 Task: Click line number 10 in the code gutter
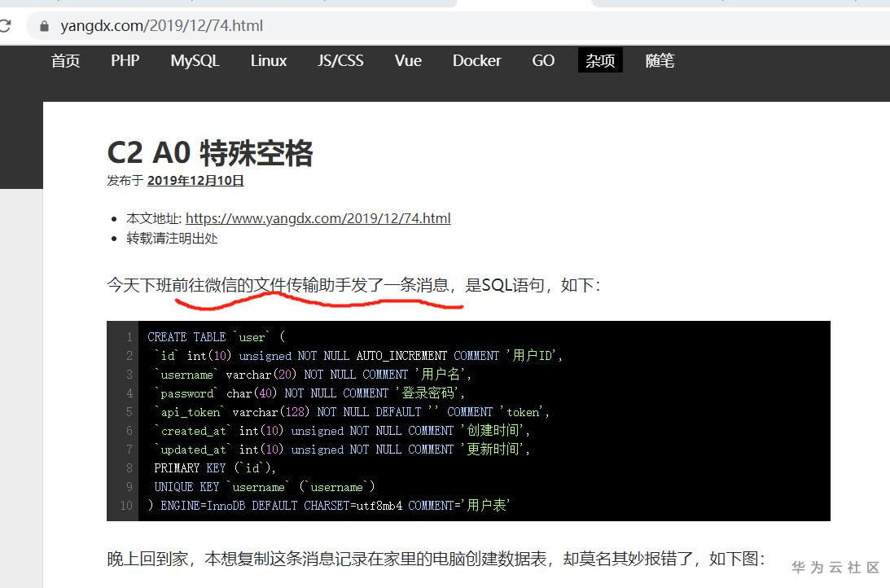[x=126, y=505]
